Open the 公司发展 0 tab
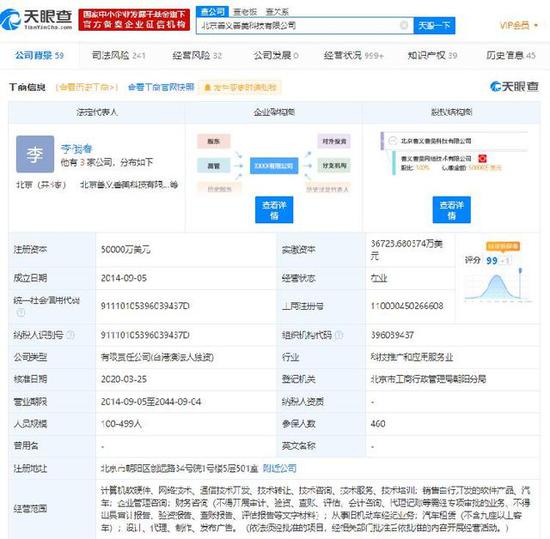Screen dimensions: 550x539 pyautogui.click(x=276, y=55)
